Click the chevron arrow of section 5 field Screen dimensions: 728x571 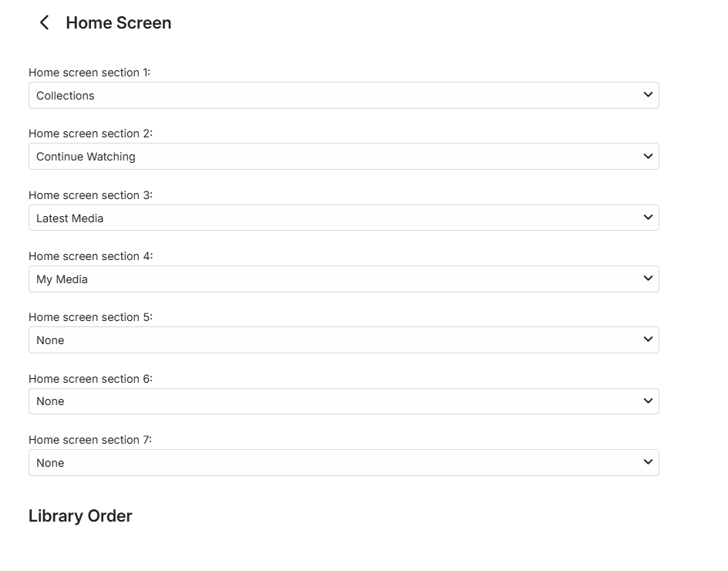(648, 340)
